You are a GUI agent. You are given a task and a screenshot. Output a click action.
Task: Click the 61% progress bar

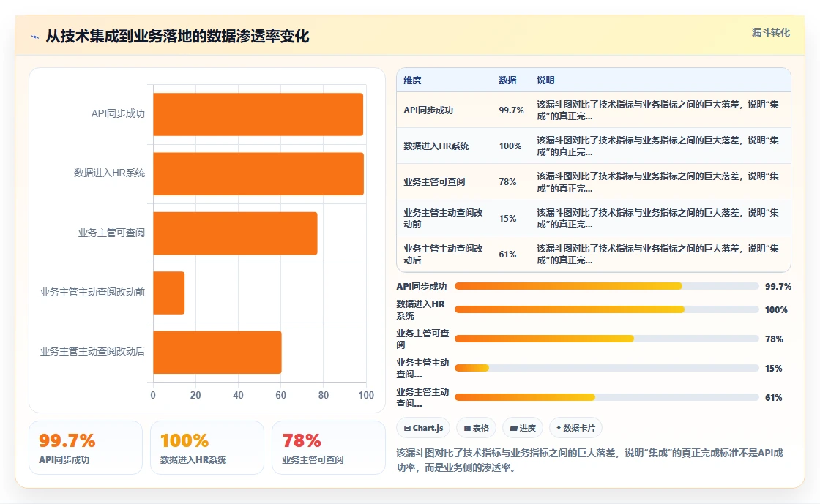607,397
